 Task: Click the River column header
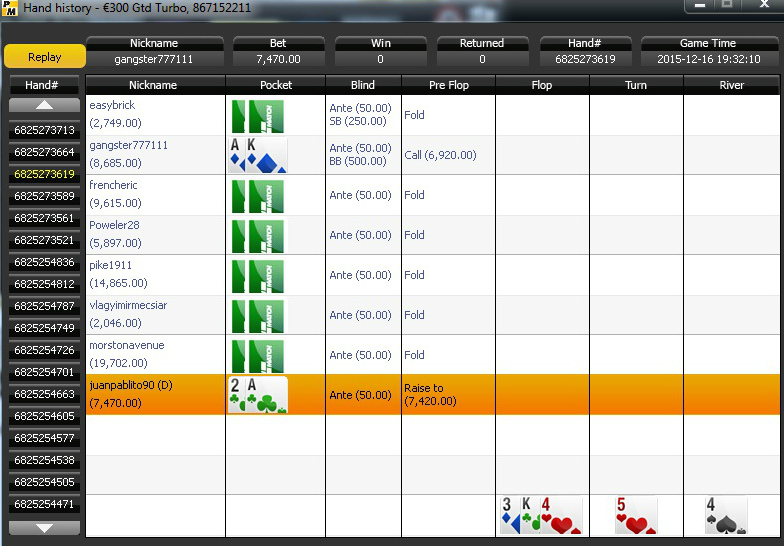732,85
